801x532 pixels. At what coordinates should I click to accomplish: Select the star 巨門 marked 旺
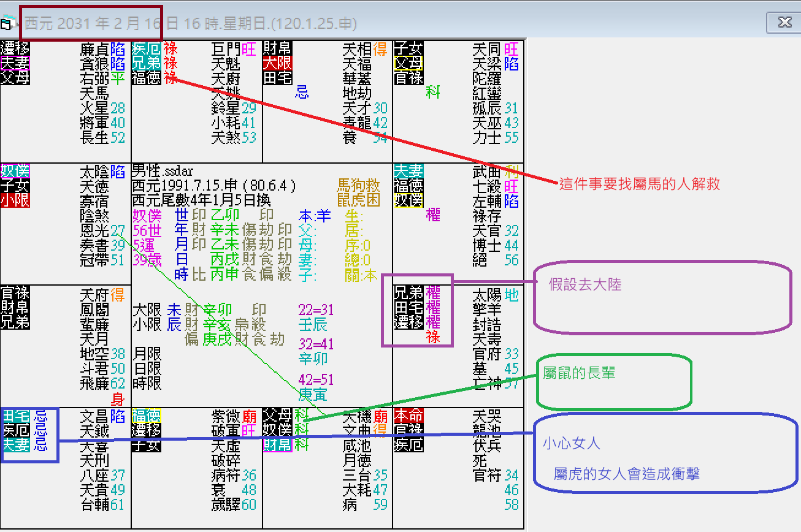[226, 49]
